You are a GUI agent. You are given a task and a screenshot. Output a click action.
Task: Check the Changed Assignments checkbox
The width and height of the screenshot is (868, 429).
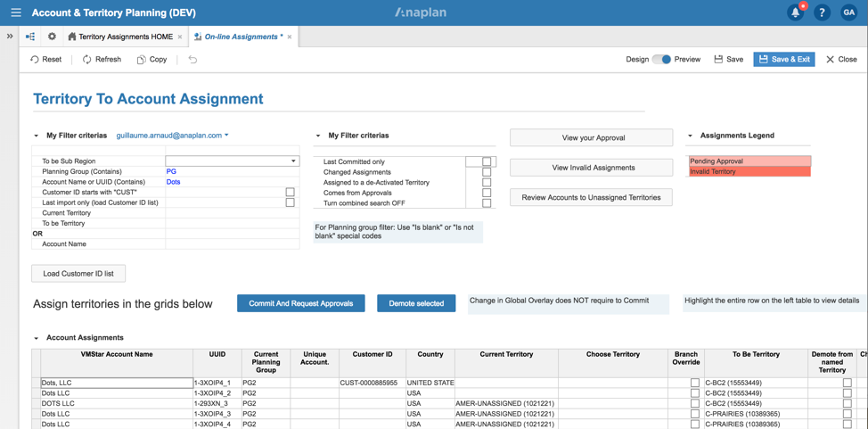487,172
